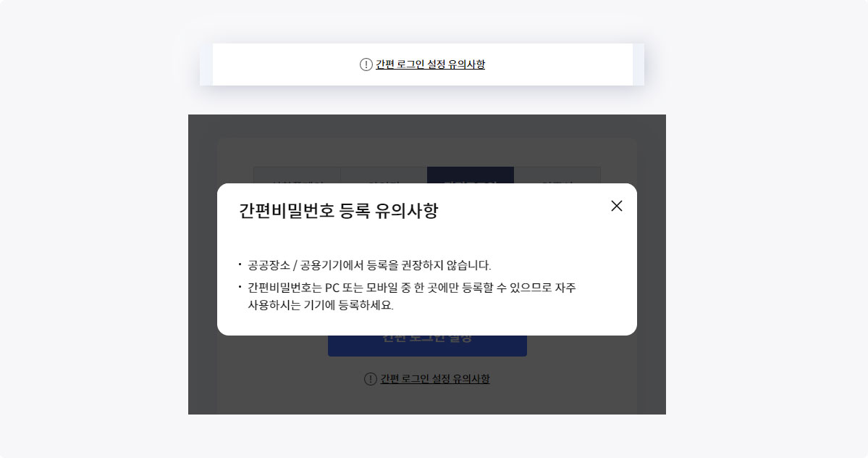Image resolution: width=868 pixels, height=458 pixels.
Task: Open the dimmed 간편 로그인 설정 유의사항 link behind the popup
Action: 435,379
